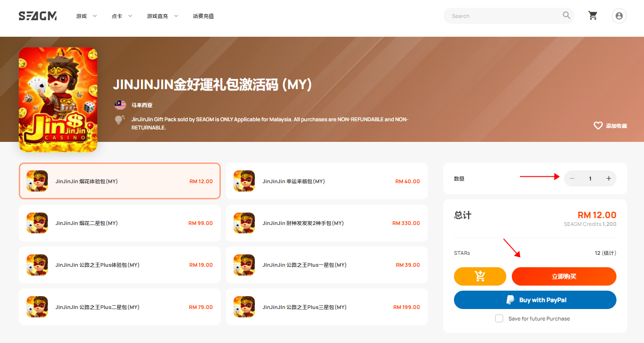Click the 12 (估计) STARs value
Image resolution: width=644 pixels, height=343 pixels.
point(605,253)
